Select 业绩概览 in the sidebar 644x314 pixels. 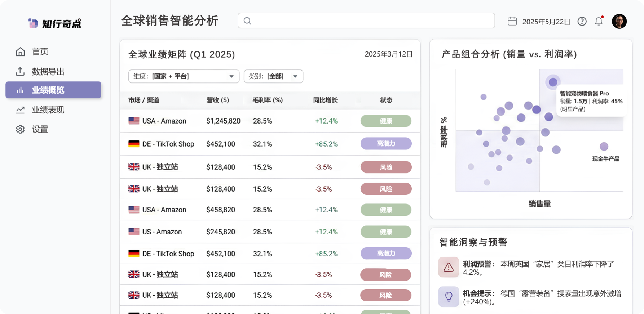tap(53, 90)
